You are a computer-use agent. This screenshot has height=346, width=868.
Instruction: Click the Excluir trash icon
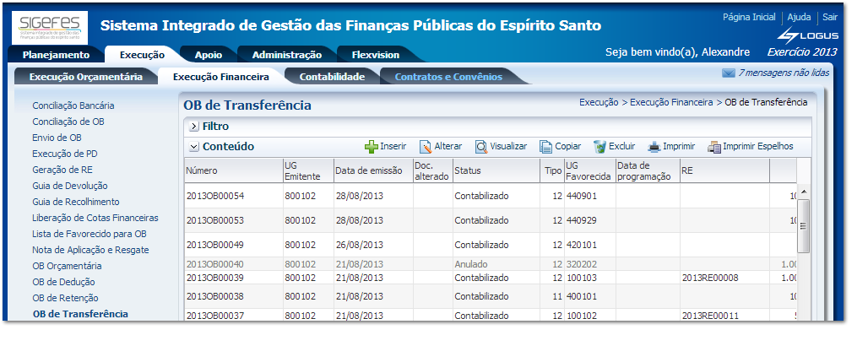[599, 147]
